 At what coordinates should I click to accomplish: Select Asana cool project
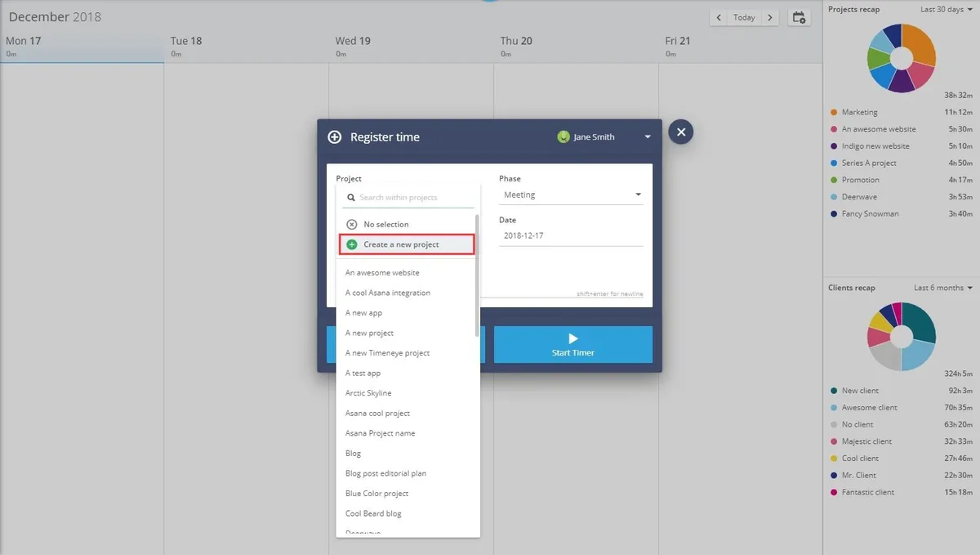click(377, 413)
